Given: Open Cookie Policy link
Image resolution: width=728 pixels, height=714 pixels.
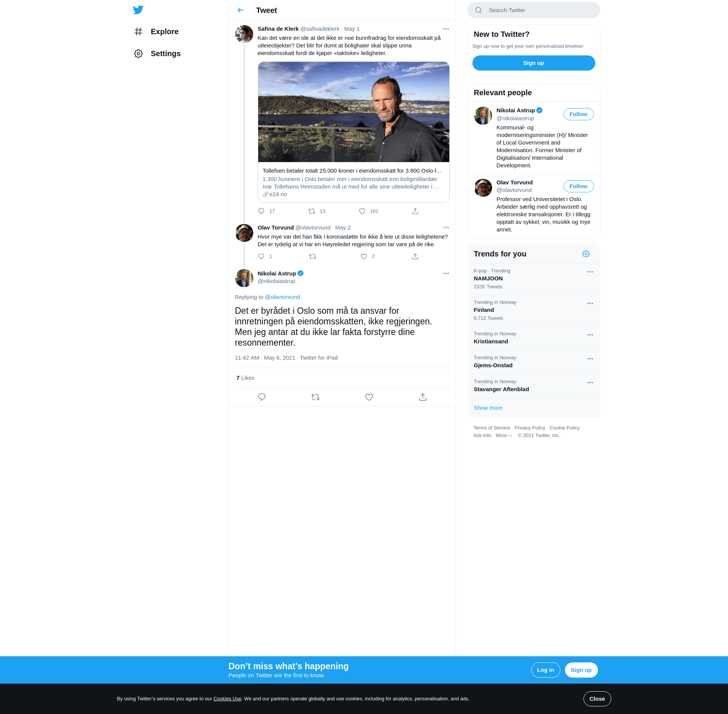Looking at the screenshot, I should [565, 428].
